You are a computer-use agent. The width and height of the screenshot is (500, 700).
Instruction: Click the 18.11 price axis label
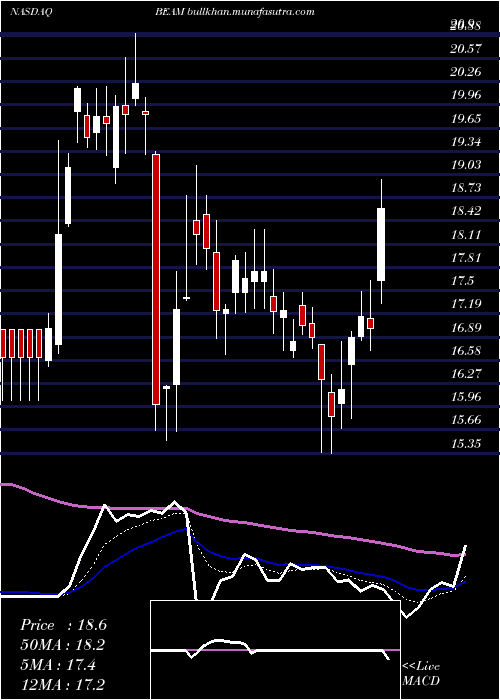pos(466,235)
